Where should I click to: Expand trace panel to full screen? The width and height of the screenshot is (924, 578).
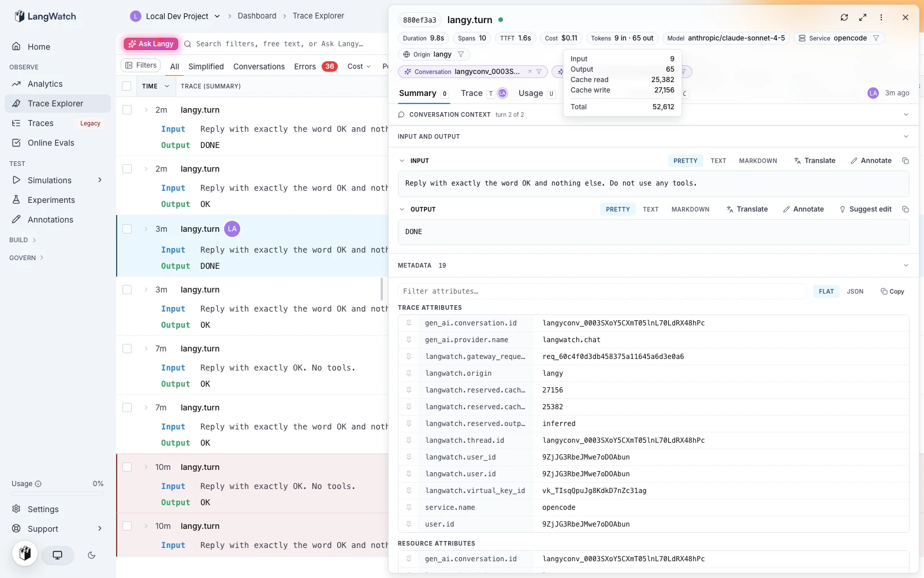pos(863,17)
